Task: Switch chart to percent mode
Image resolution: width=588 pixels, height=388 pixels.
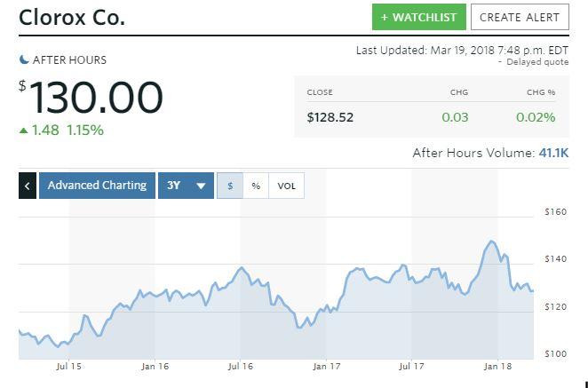Action: coord(256,186)
